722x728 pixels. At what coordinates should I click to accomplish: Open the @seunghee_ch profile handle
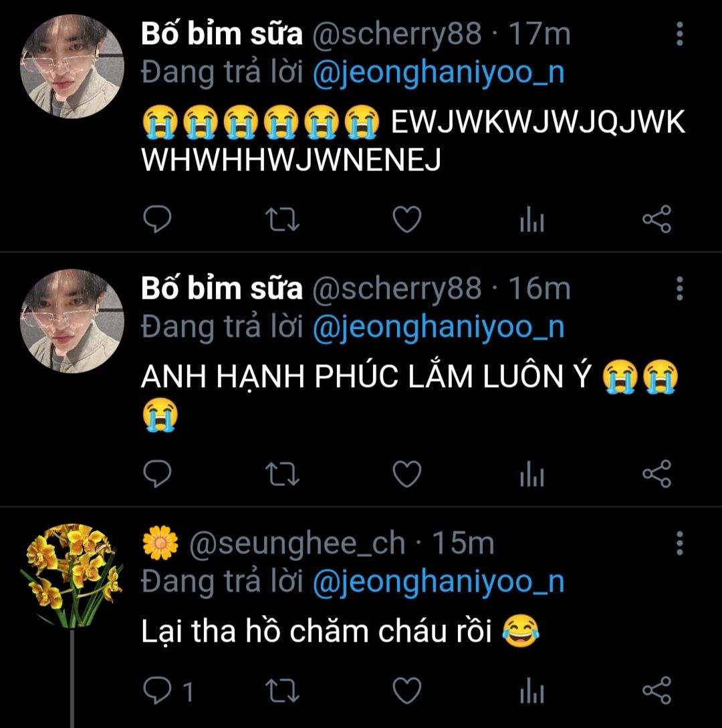[x=297, y=544]
